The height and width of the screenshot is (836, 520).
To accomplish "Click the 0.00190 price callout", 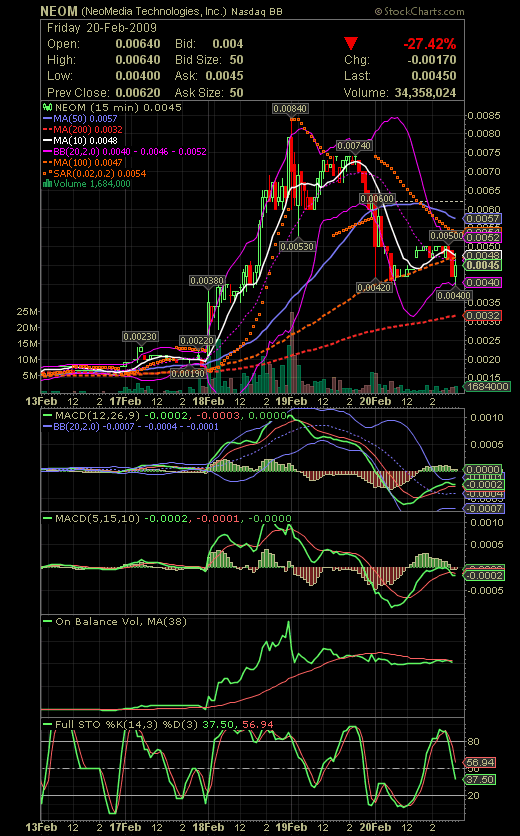I will pyautogui.click(x=188, y=374).
